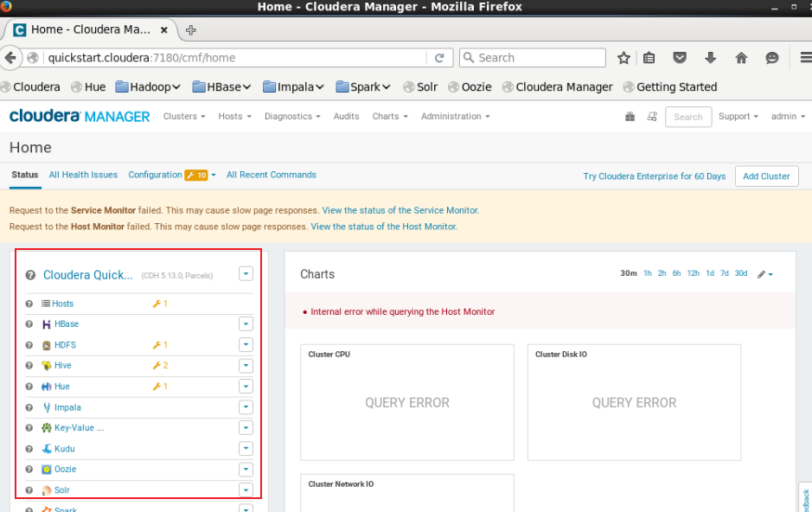Click the HDFS configuration wrench warning
Screen dimensions: 812x512
(160, 345)
